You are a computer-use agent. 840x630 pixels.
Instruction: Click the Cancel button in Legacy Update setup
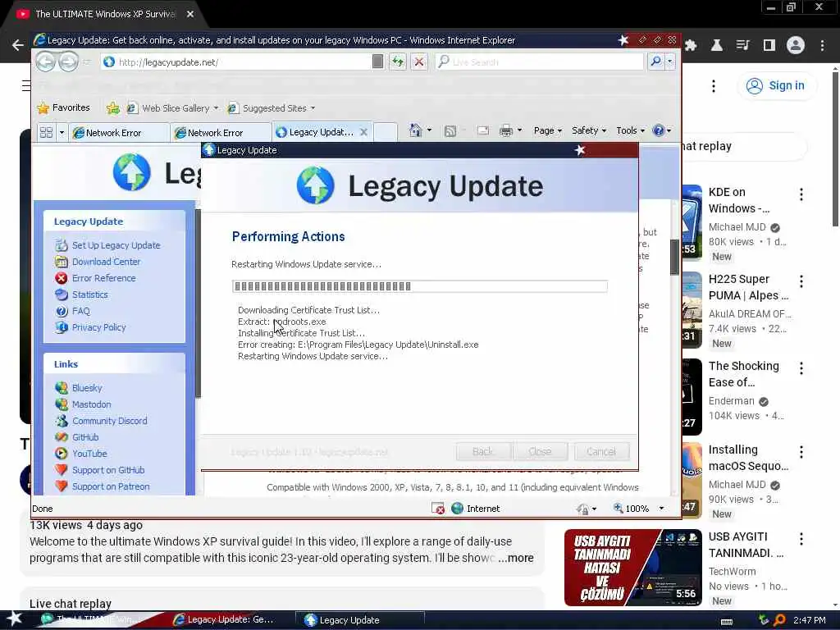pyautogui.click(x=601, y=452)
